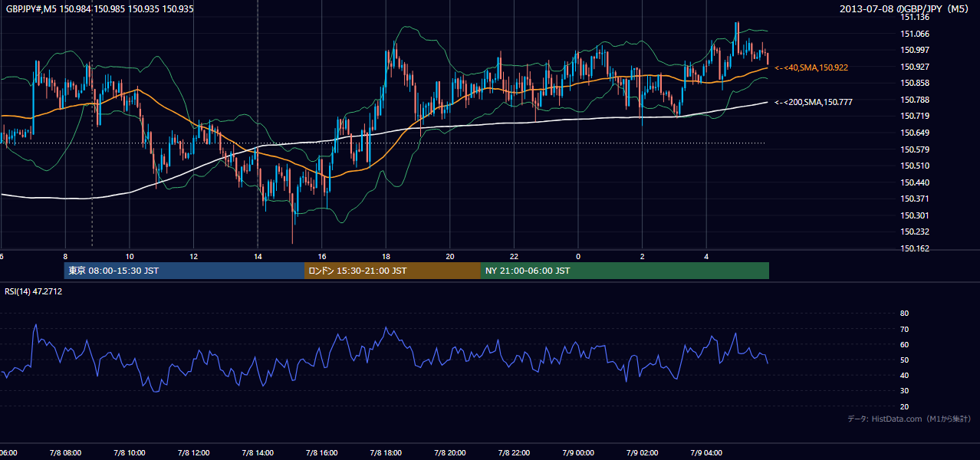The image size is (980, 460).
Task: Click the 7/9 00:00 date axis label
Action: 577,453
